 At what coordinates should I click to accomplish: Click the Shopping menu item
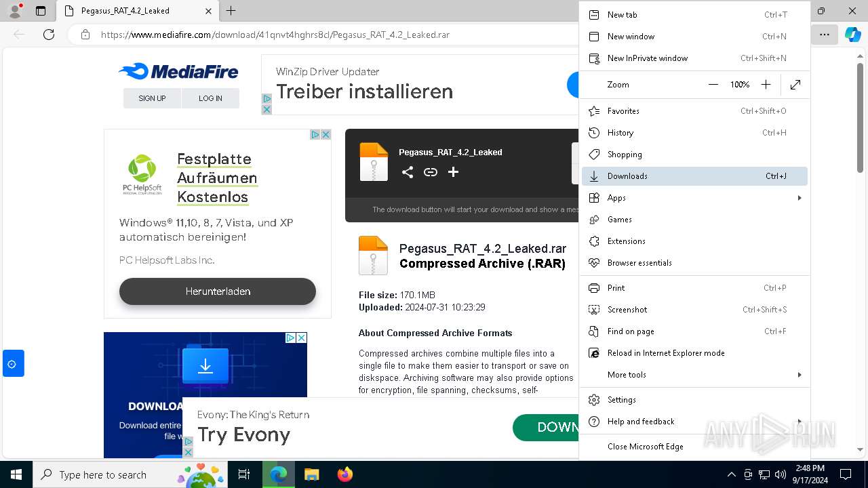tap(694, 155)
